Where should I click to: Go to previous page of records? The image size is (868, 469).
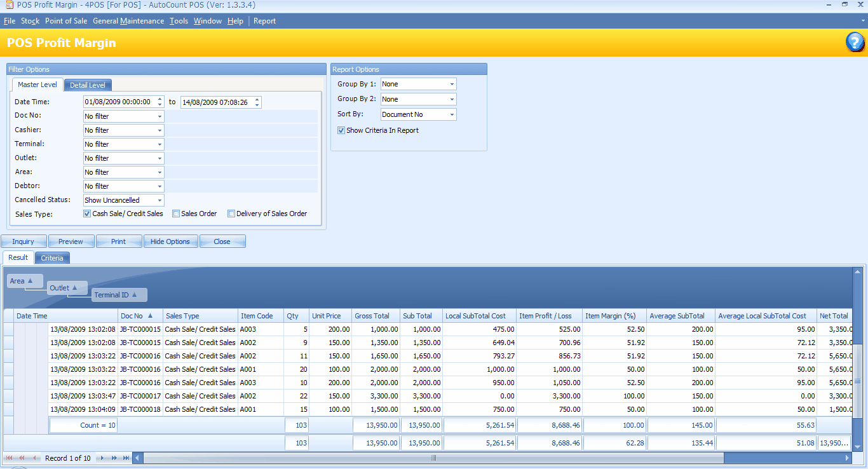[22, 458]
